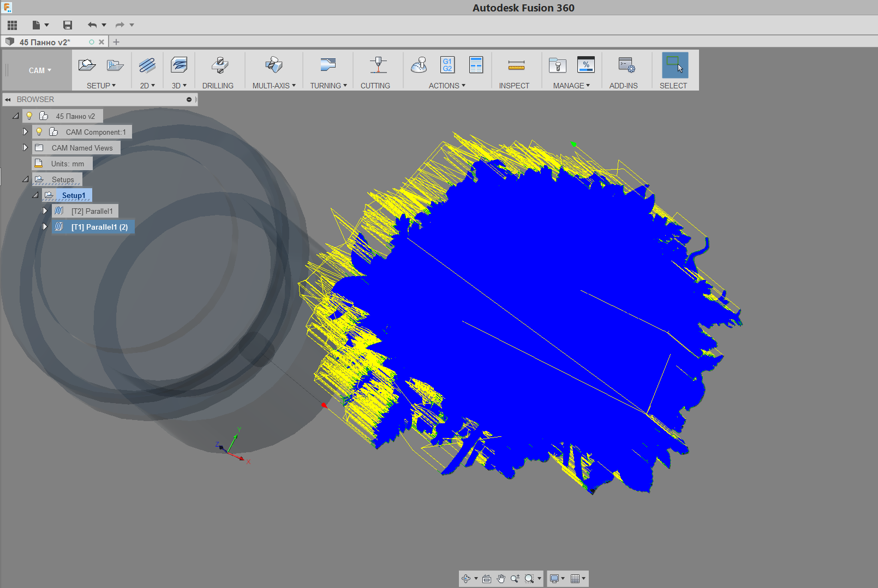Toggle the BROWSER panel pin dot
The height and width of the screenshot is (588, 878).
[x=189, y=100]
